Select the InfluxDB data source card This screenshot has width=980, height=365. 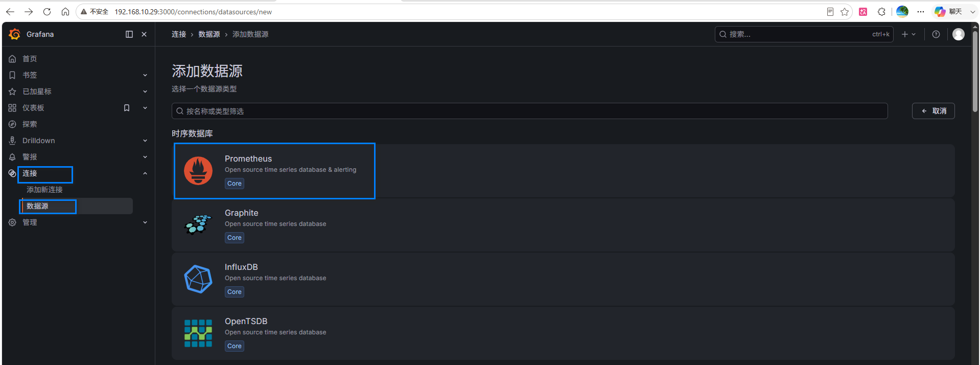coord(563,279)
